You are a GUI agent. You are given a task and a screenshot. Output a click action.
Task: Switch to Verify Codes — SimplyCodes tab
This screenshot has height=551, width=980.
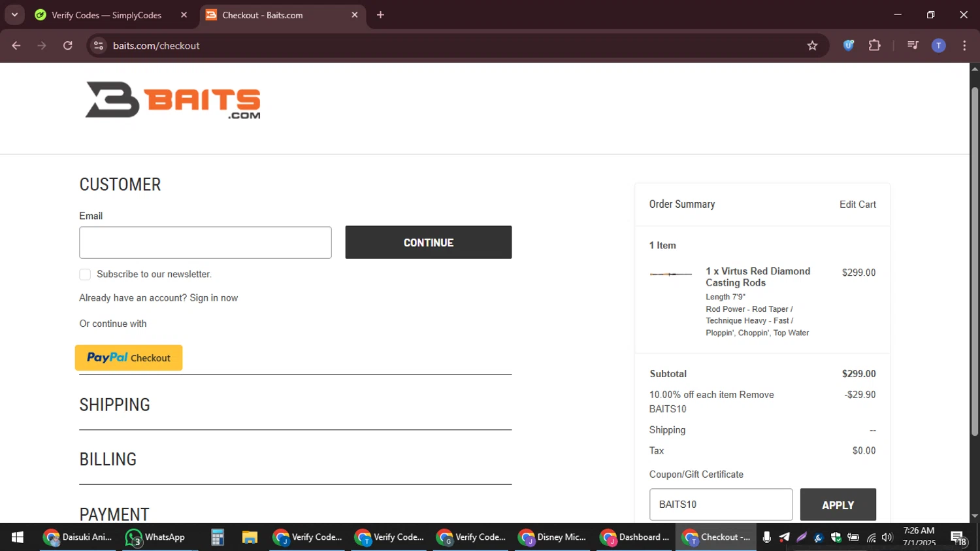tap(106, 15)
